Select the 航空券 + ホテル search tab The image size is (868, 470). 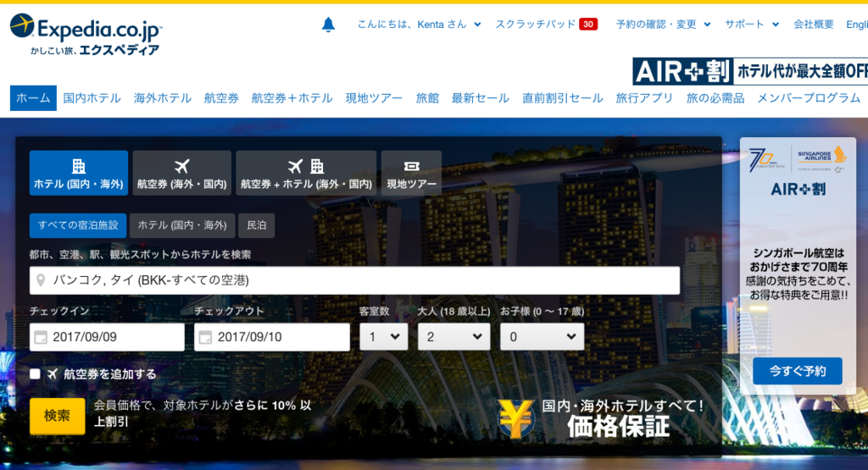306,173
